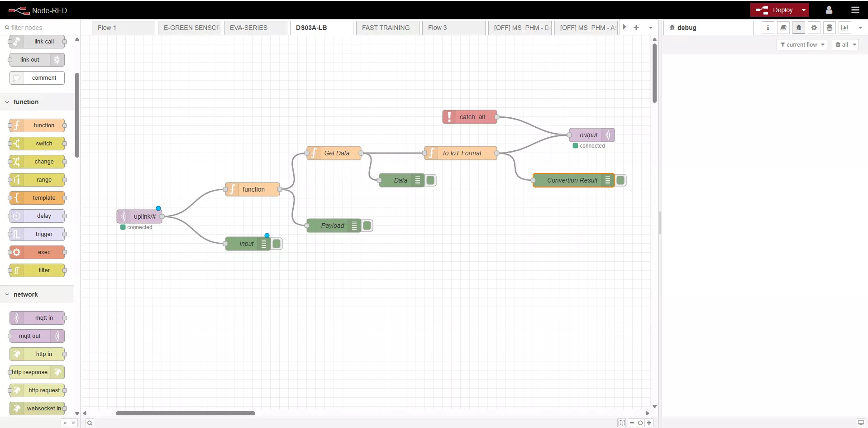This screenshot has width=868, height=428.
Task: Open the Deploy options dropdown arrow
Action: pos(804,10)
